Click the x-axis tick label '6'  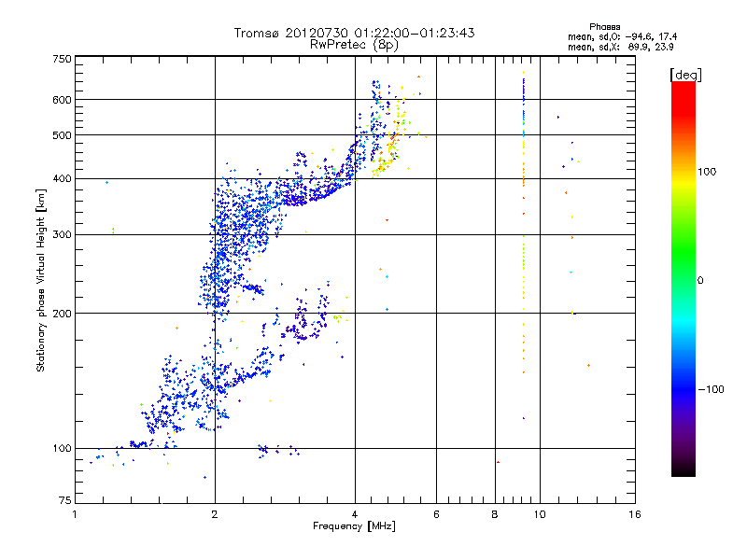point(436,514)
